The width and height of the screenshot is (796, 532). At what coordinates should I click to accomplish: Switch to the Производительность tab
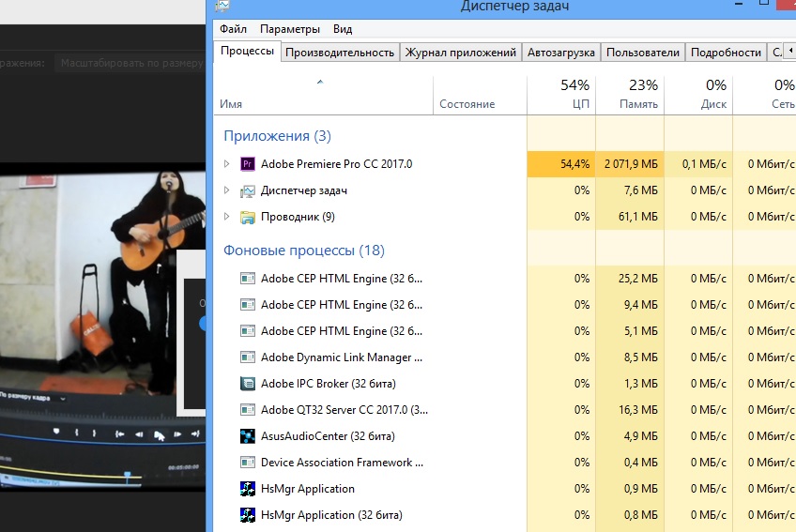340,53
